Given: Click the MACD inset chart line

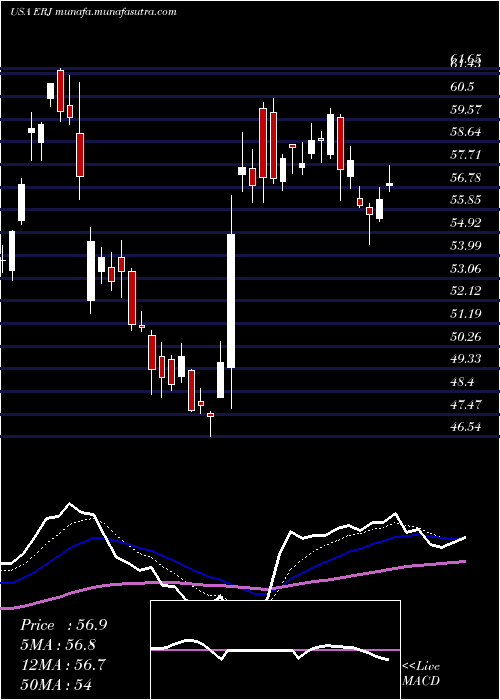Looking at the screenshot, I should [x=270, y=650].
